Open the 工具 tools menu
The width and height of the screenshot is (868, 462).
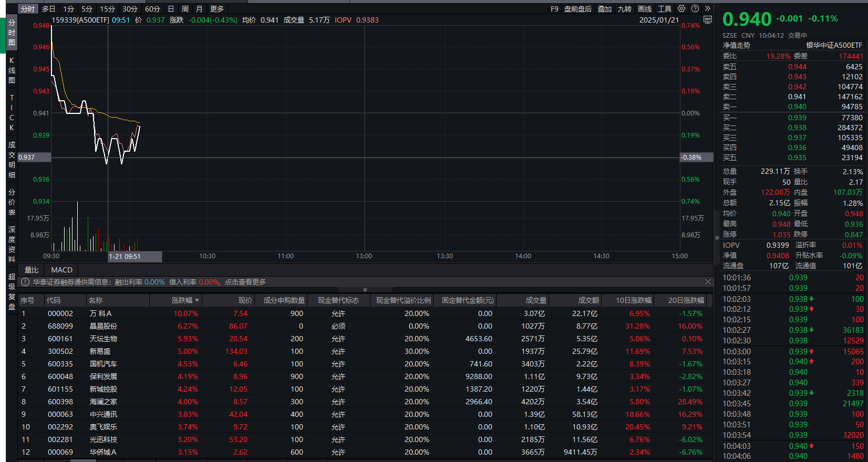coord(665,9)
